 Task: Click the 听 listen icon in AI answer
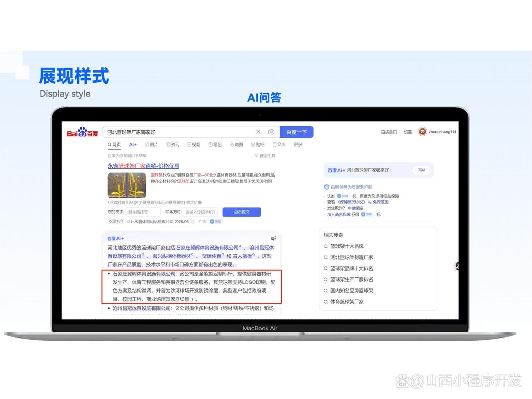tap(273, 239)
